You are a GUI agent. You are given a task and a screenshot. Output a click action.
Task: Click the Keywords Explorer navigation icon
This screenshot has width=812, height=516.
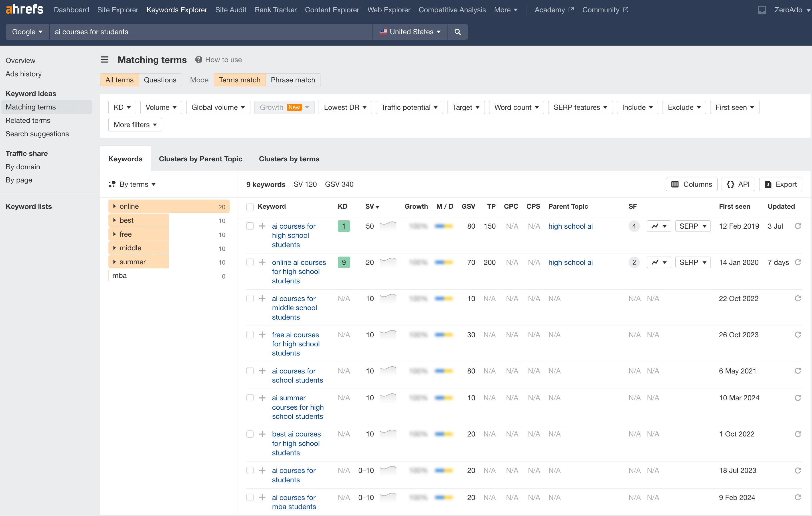click(x=176, y=9)
